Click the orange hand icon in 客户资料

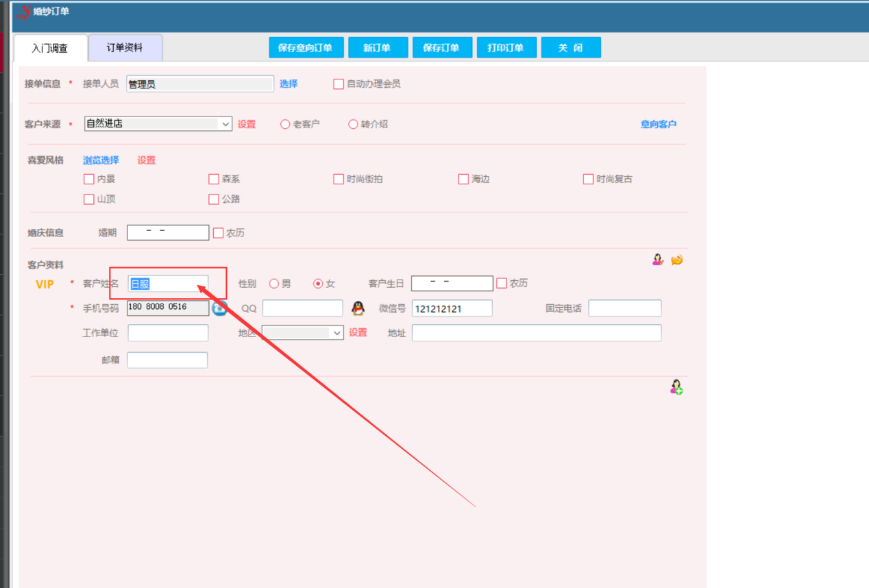(676, 260)
